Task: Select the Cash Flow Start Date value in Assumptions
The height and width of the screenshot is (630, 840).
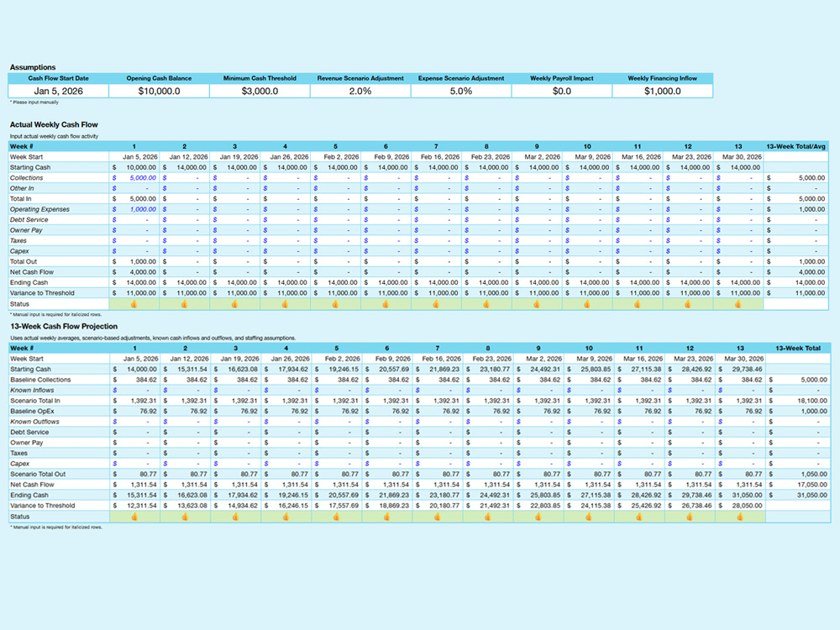Action: coord(59,91)
